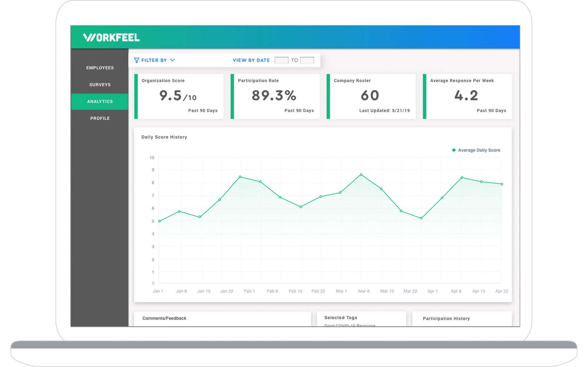Click the Average Daily Score legend dot
The width and height of the screenshot is (588, 367).
coord(454,150)
